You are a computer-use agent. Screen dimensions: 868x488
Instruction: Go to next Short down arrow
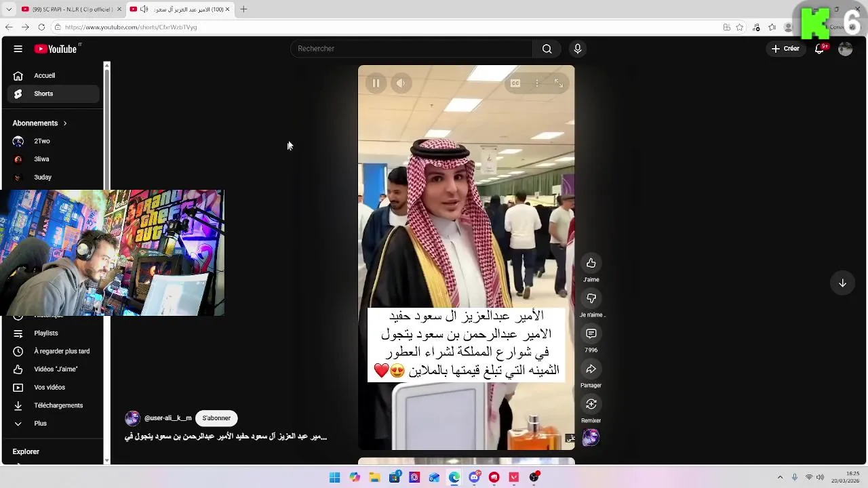pyautogui.click(x=842, y=283)
